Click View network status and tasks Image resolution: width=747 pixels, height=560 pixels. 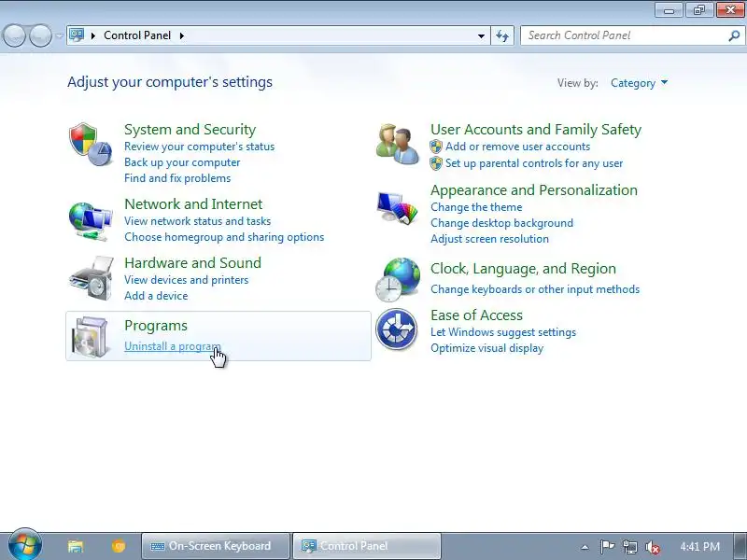click(197, 221)
